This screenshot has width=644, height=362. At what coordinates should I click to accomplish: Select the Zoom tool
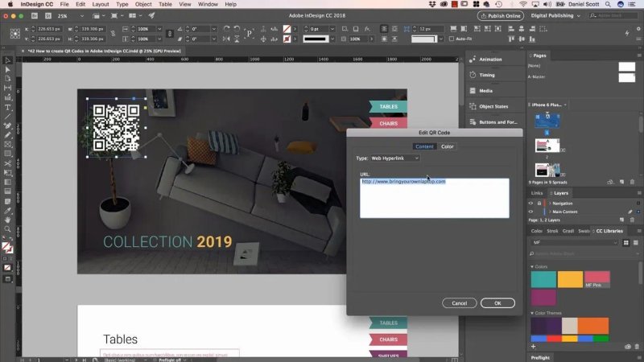(x=7, y=229)
